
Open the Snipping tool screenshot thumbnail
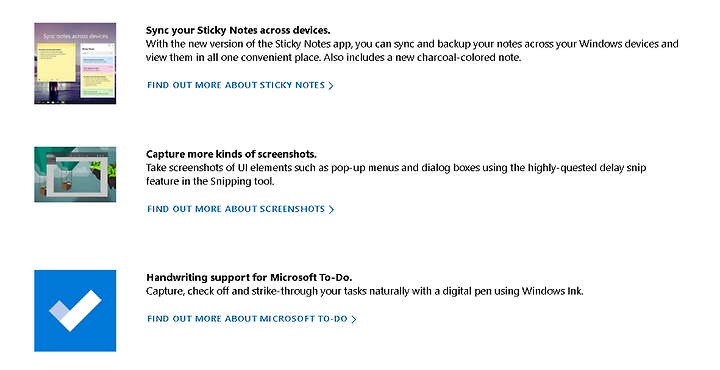[75, 174]
